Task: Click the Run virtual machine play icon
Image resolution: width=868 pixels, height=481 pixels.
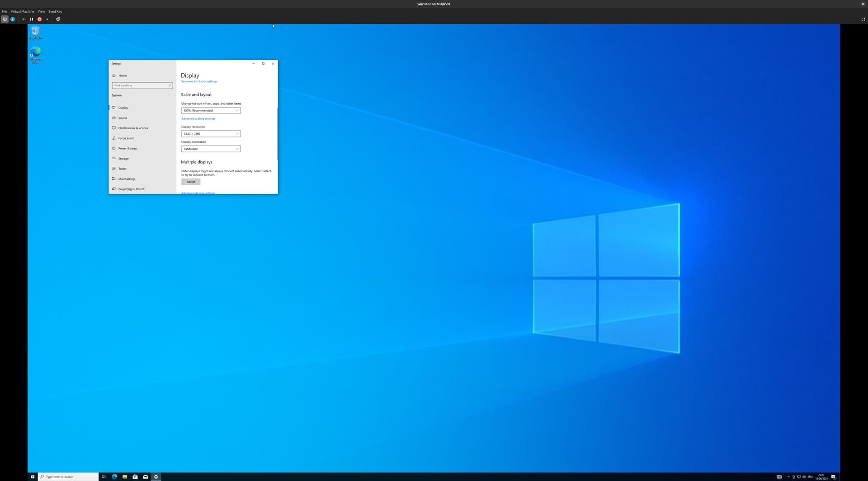Action: [x=24, y=19]
